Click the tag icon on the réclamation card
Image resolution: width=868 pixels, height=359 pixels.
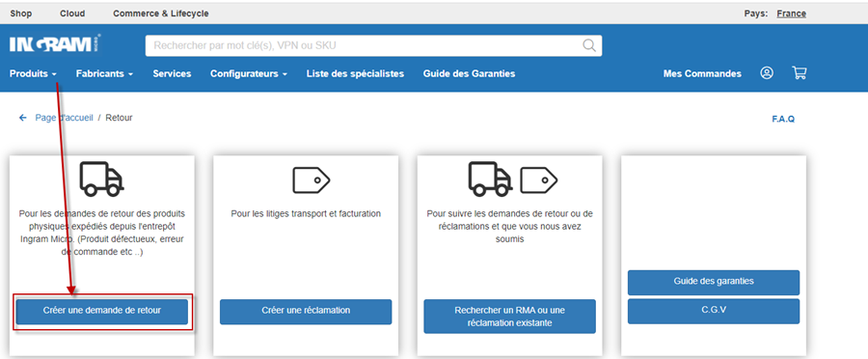pos(312,179)
